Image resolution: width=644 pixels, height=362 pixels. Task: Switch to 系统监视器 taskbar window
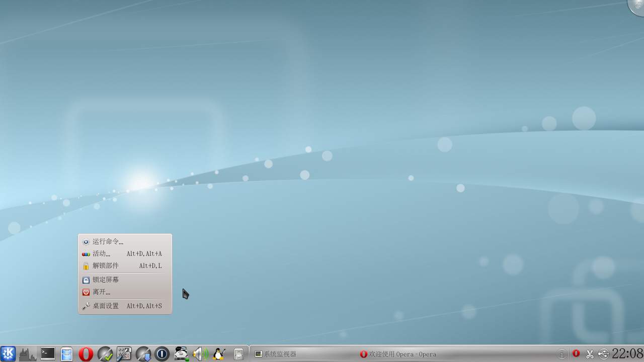pyautogui.click(x=302, y=354)
